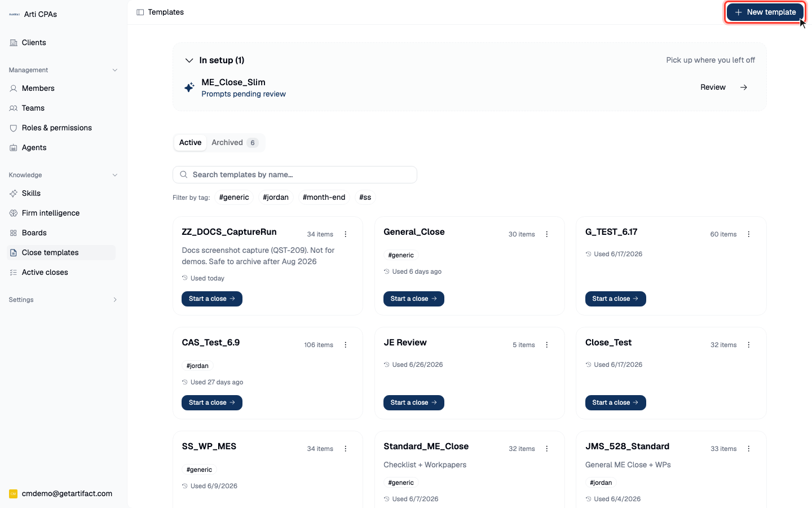The height and width of the screenshot is (508, 812).
Task: Toggle the #month-end tag filter
Action: (x=324, y=198)
